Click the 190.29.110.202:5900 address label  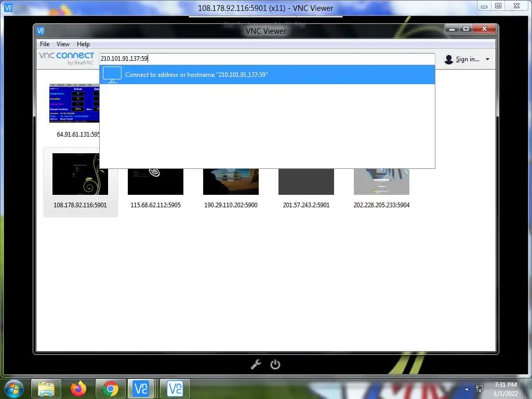(x=231, y=205)
